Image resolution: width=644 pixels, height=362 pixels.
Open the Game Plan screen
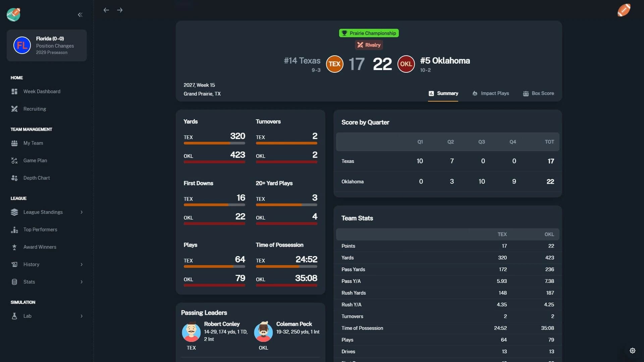click(35, 161)
